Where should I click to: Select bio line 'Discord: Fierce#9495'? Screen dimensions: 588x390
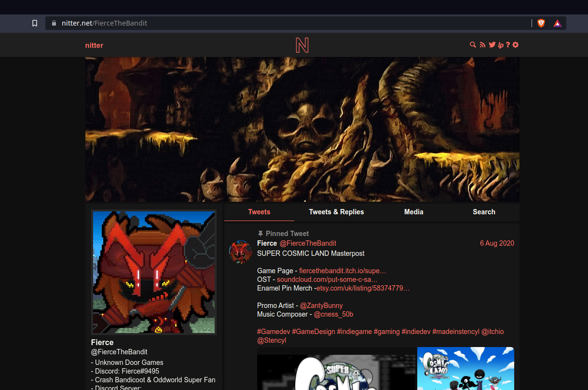(127, 371)
